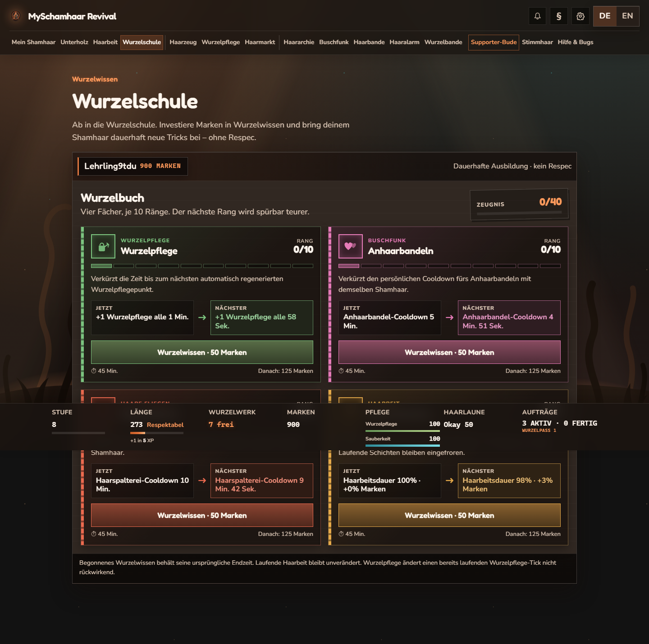Switch language to EN
The width and height of the screenshot is (649, 644).
[627, 16]
